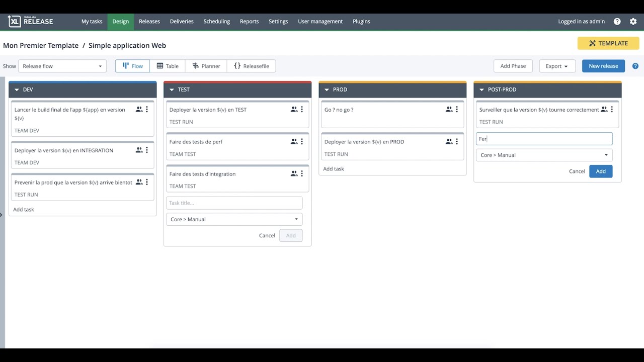This screenshot has height=362, width=644.
Task: Open three-dot menu on 'Go ? no go ?' task
Action: coord(457,109)
